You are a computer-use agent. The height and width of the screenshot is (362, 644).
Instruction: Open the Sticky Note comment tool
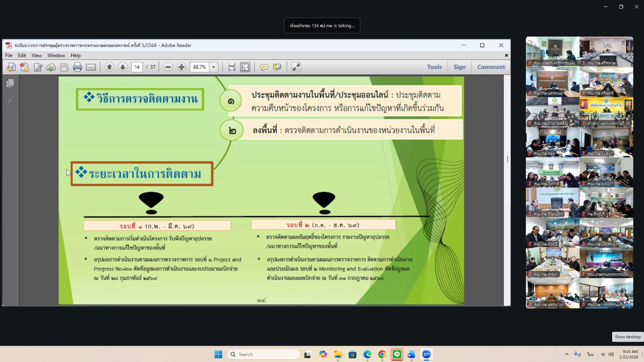click(x=264, y=67)
